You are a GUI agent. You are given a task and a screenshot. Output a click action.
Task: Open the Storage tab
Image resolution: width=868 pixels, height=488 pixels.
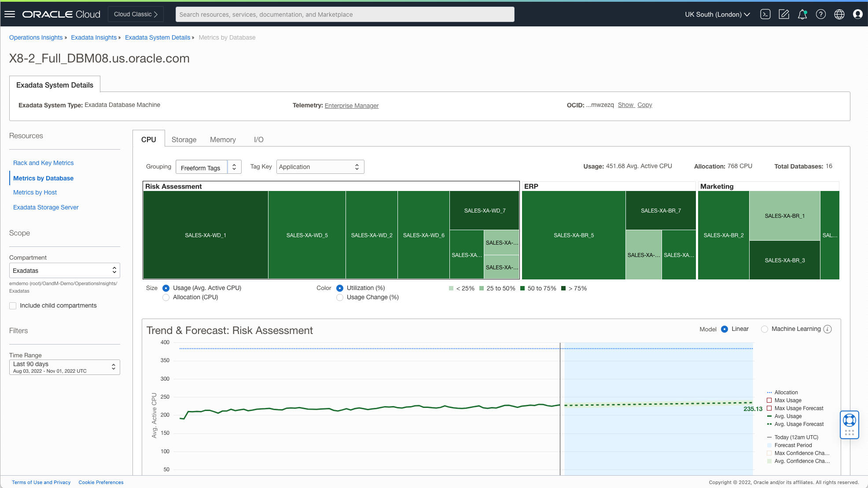click(x=184, y=139)
